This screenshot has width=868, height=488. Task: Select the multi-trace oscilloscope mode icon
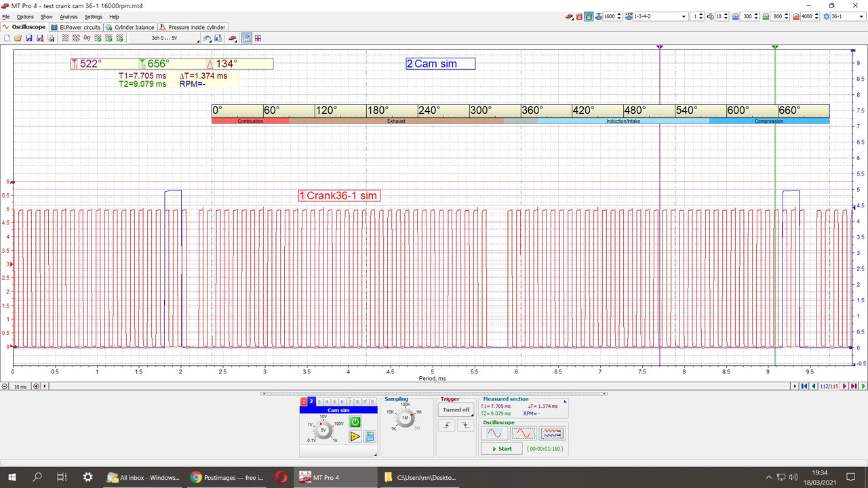point(552,433)
